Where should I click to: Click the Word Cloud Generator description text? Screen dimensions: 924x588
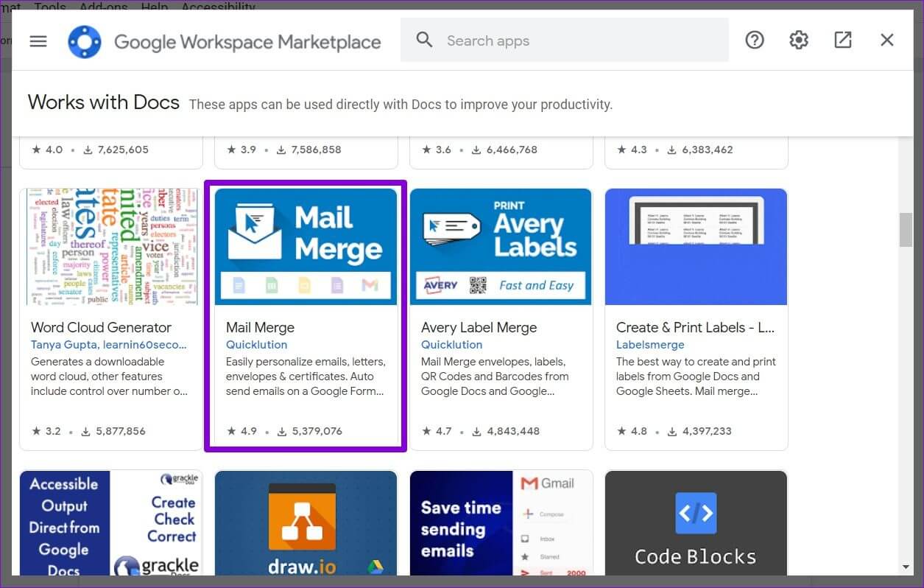109,377
